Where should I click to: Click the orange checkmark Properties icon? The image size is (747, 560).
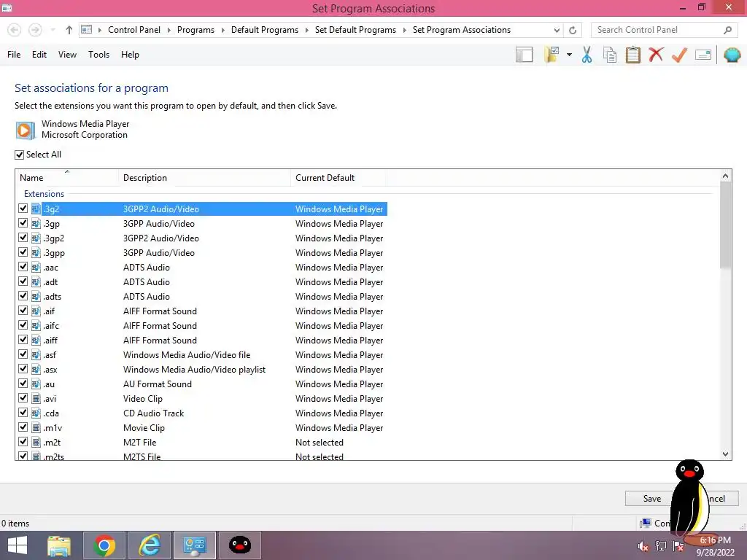(x=679, y=55)
